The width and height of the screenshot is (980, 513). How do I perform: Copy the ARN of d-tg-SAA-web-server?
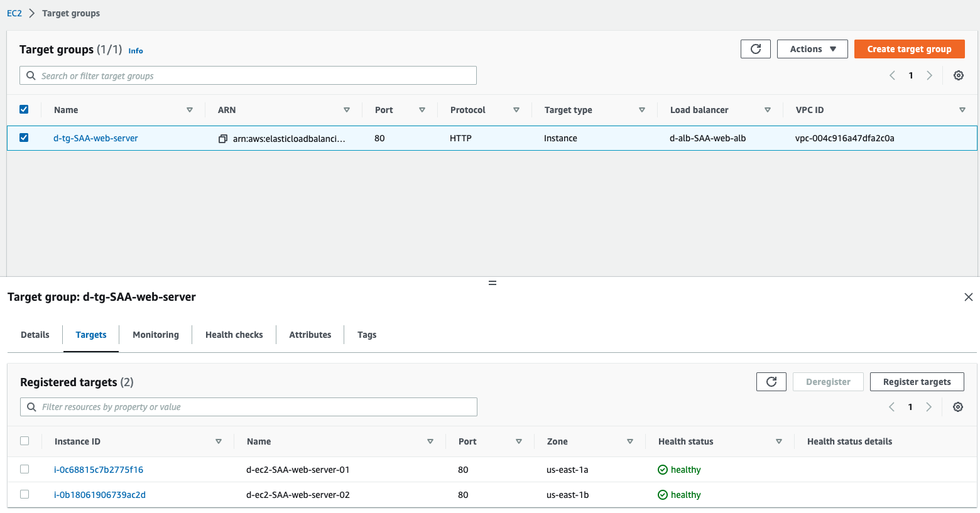pyautogui.click(x=222, y=139)
